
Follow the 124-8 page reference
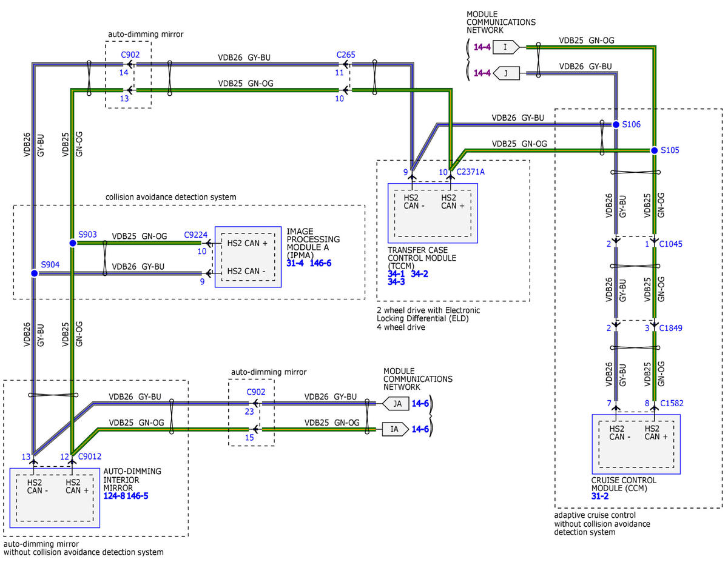114,496
